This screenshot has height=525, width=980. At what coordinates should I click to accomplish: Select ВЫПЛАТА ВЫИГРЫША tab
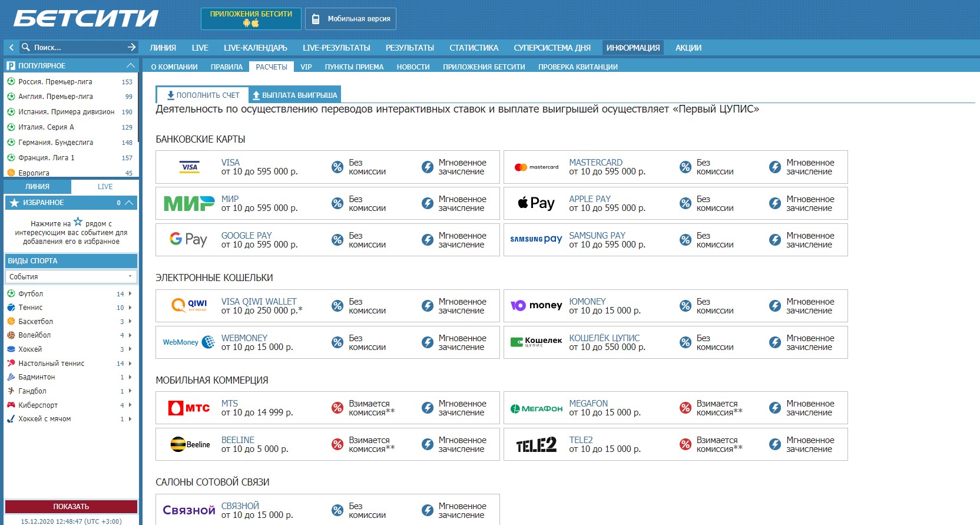coord(294,95)
